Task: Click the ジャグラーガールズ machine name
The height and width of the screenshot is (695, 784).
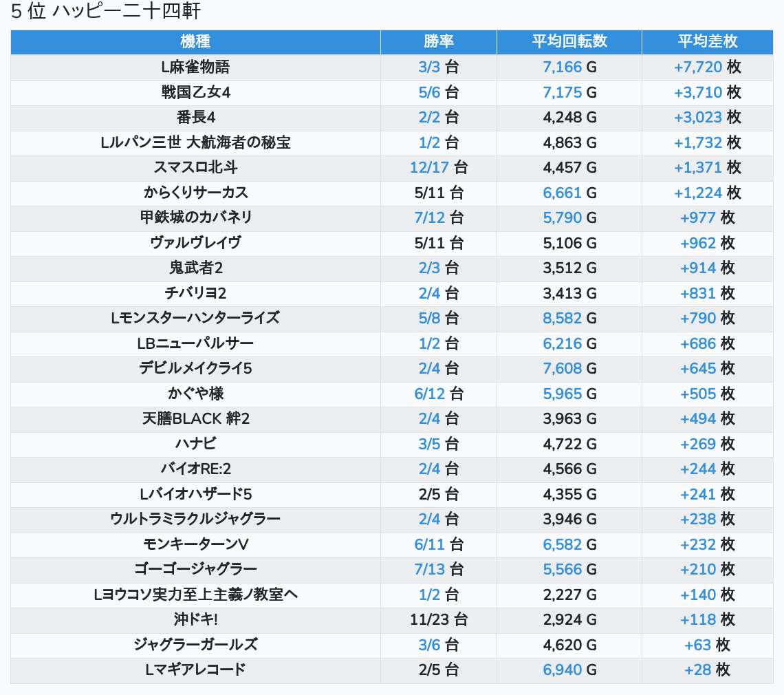Action: [x=195, y=645]
